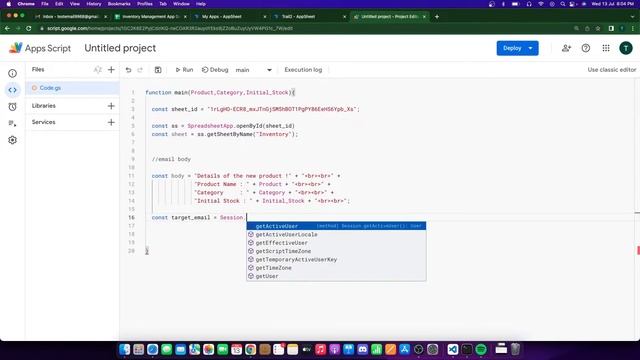This screenshot has width=640, height=360.
Task: Open Visual Studio Code from the dock
Action: pos(453,349)
